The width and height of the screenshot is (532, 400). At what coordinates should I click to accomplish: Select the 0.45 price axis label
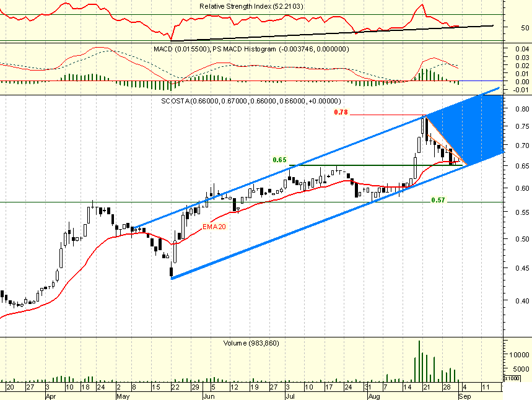(x=522, y=268)
